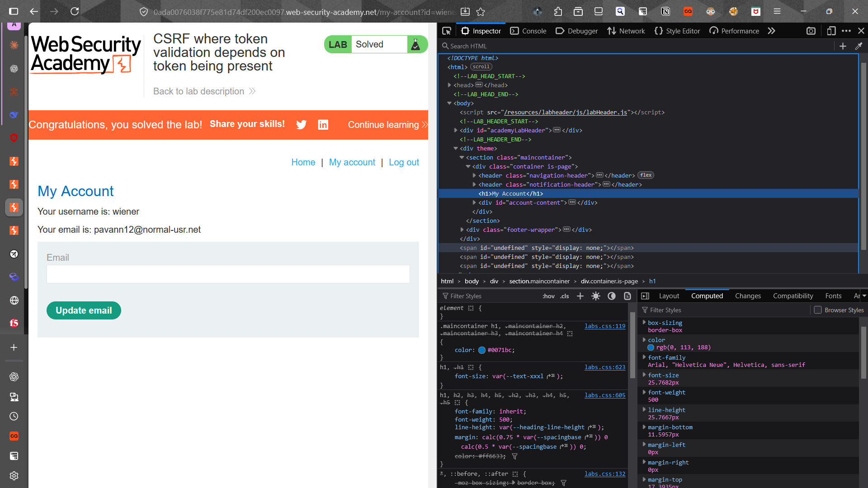Take a screenshot of the page via camera icon
This screenshot has width=868, height=488.
(x=811, y=31)
